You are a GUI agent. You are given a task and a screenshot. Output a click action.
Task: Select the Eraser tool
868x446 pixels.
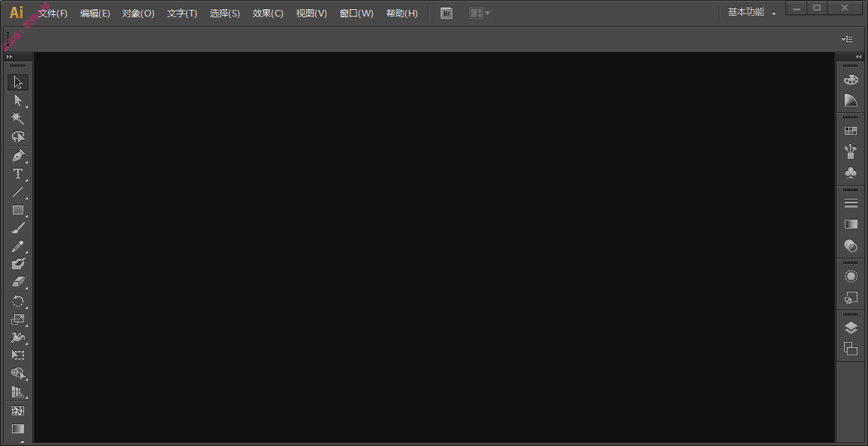[18, 282]
